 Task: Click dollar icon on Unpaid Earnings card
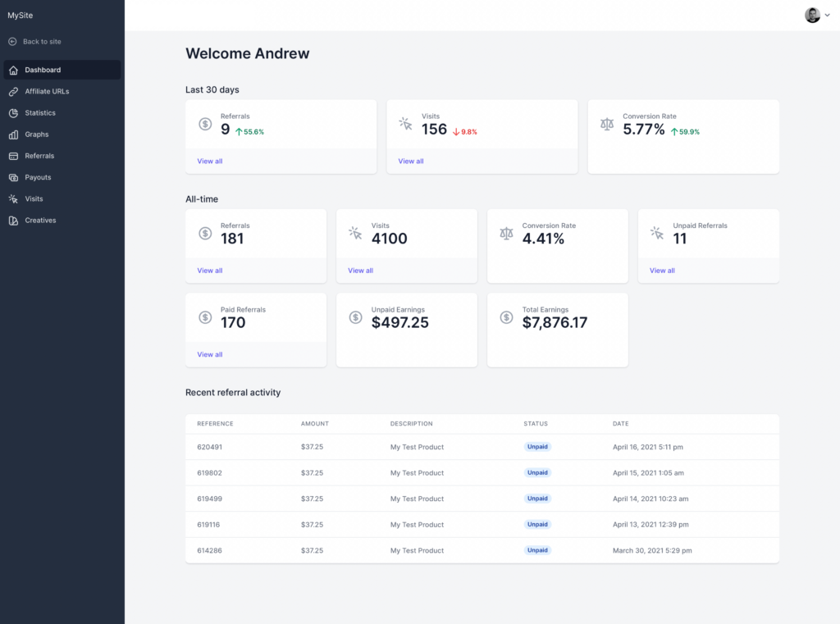356,317
